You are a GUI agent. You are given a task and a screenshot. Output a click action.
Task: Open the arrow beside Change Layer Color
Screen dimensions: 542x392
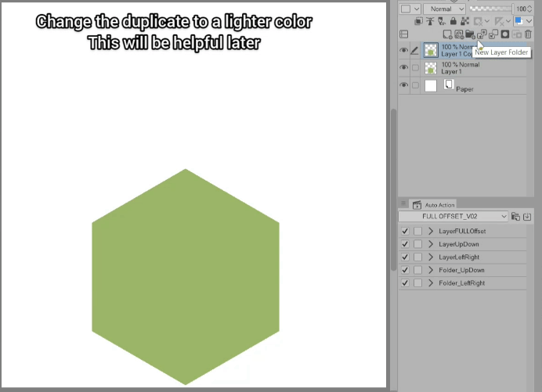[x=529, y=21]
